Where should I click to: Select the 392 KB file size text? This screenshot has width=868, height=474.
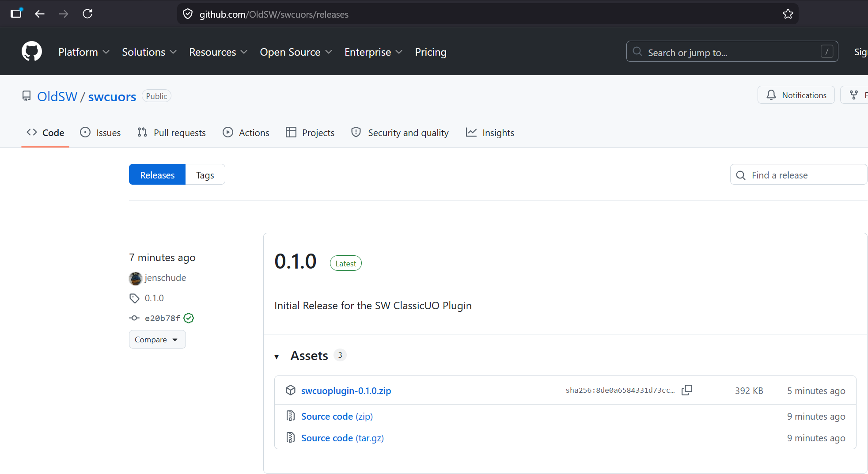[x=749, y=391]
